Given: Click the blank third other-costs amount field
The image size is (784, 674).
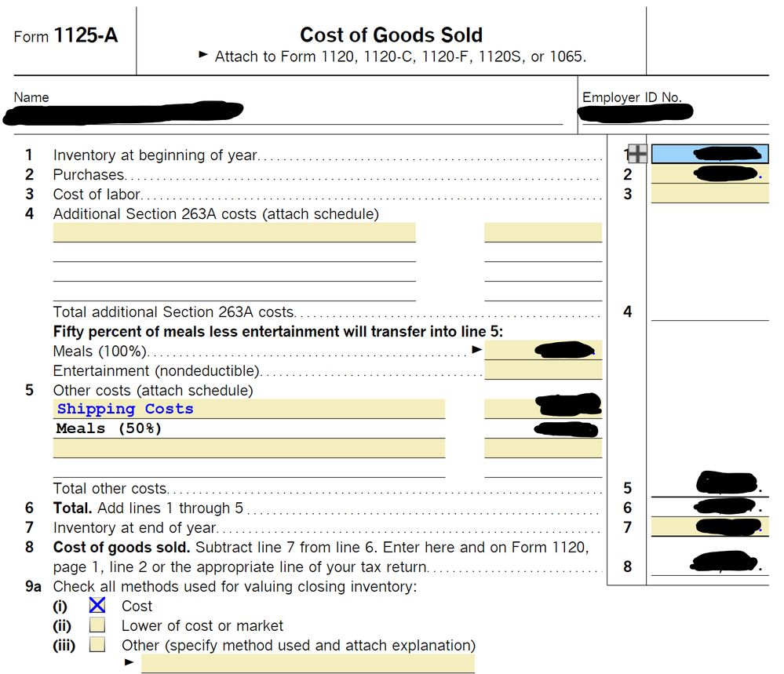Looking at the screenshot, I should tap(542, 448).
